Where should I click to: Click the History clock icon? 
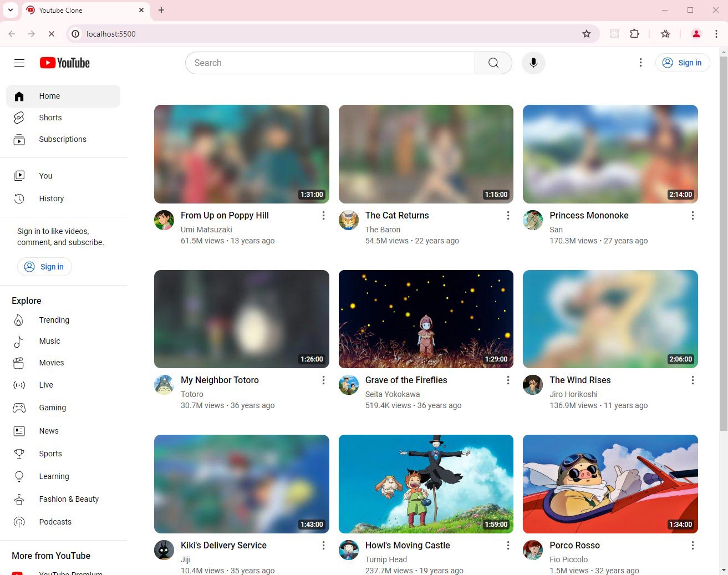19,199
